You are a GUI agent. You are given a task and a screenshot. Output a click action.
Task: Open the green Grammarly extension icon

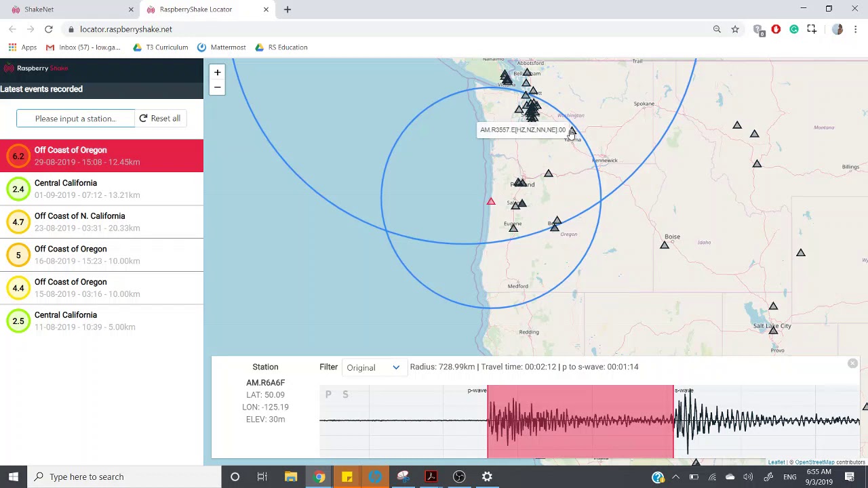click(794, 29)
